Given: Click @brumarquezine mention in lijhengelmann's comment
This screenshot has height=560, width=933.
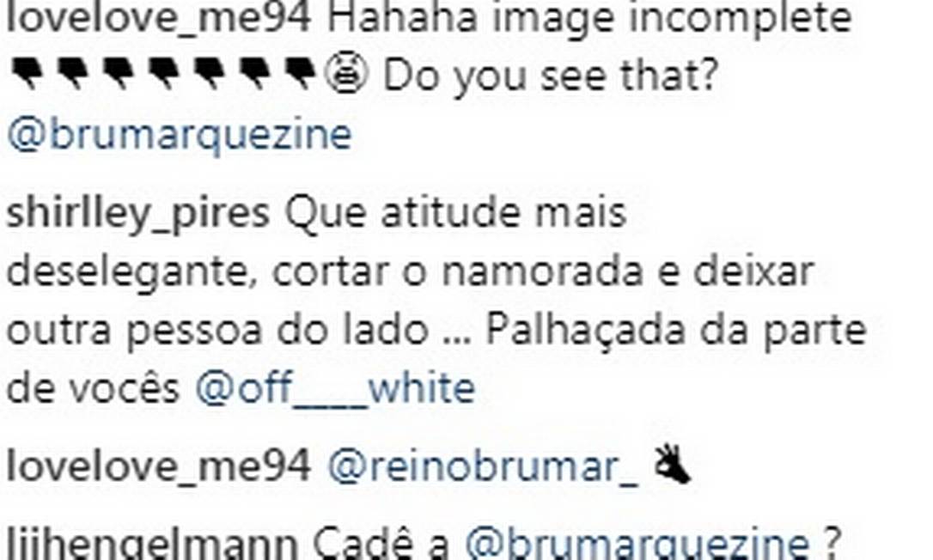Looking at the screenshot, I should click(x=636, y=545).
